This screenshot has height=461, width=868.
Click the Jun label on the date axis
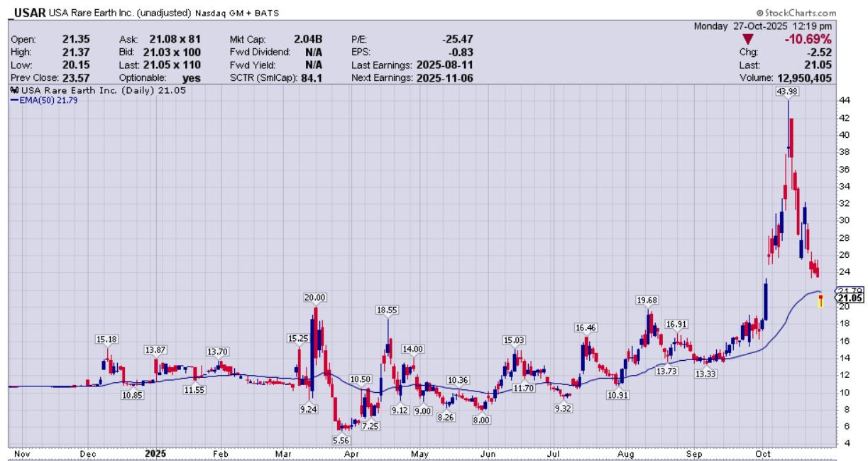[488, 452]
